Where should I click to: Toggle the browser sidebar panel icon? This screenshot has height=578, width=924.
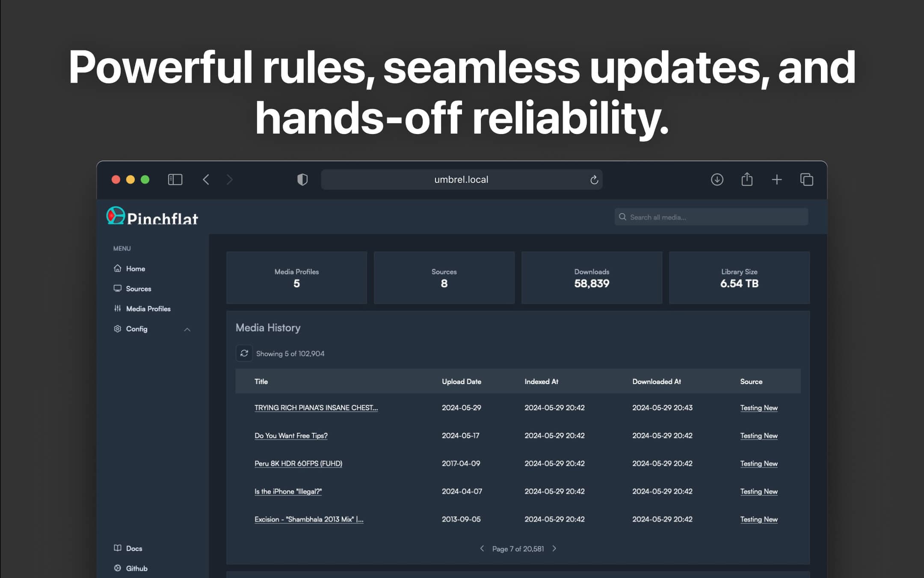pos(175,179)
